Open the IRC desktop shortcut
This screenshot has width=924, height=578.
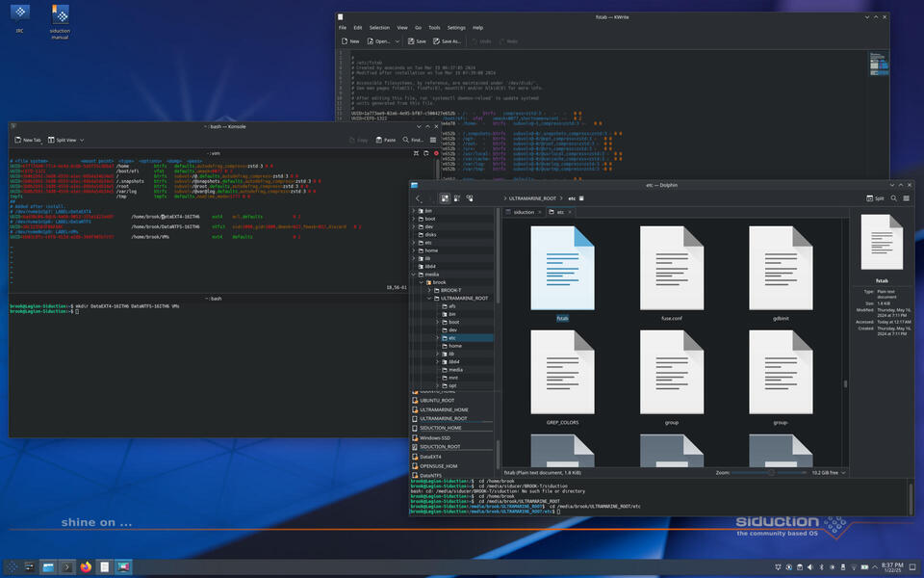pos(20,17)
